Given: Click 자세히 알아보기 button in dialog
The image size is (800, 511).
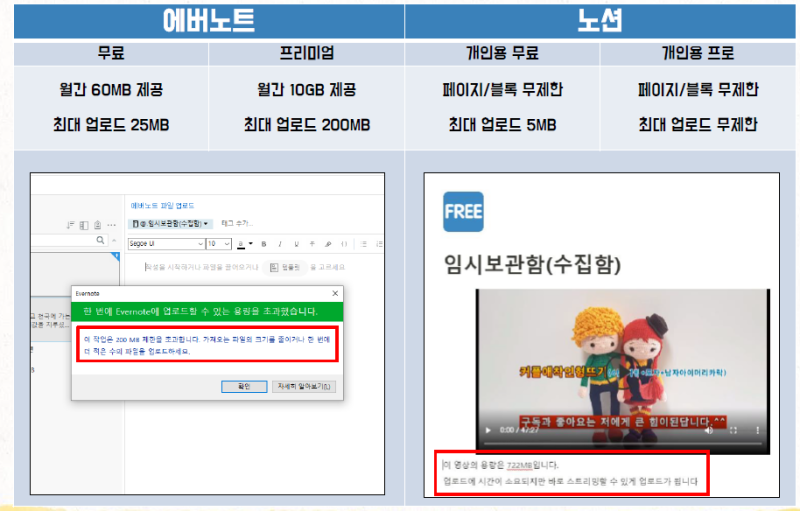Looking at the screenshot, I should 304,387.
